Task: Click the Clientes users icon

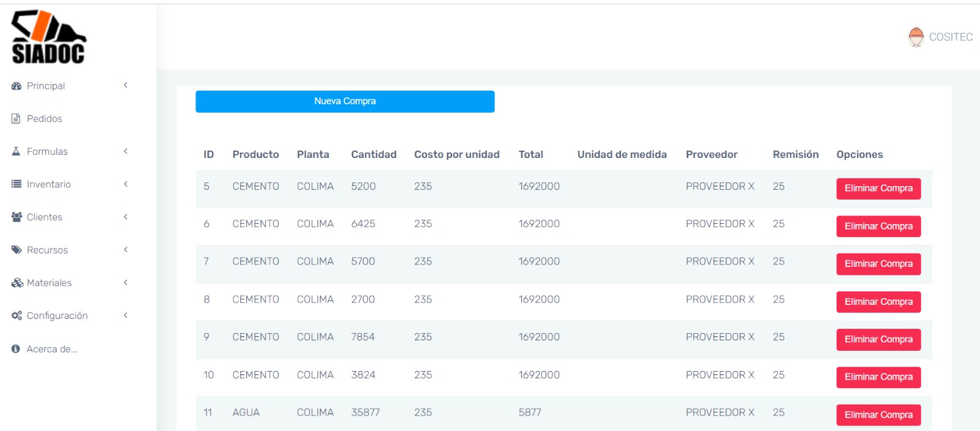Action: coord(17,217)
